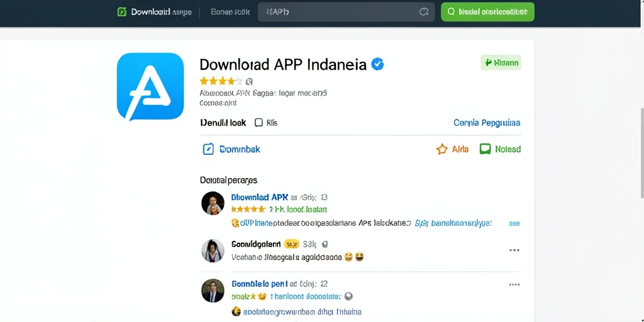This screenshot has height=322, width=644.
Task: Click the blue verified badge beside app title
Action: click(377, 64)
